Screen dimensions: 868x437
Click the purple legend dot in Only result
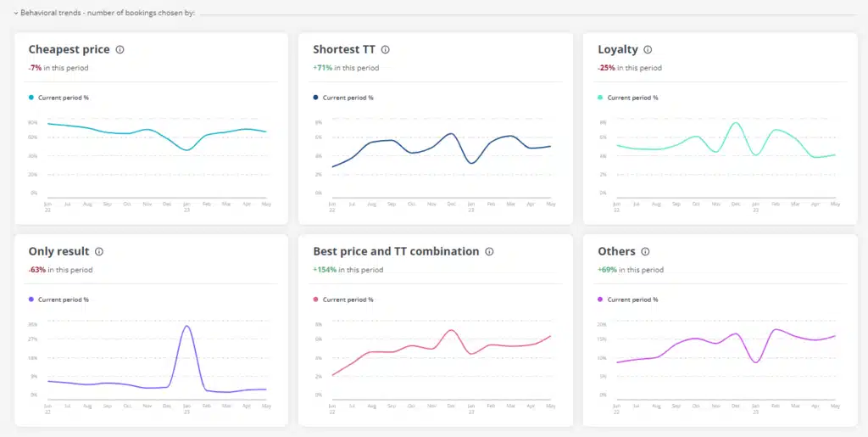click(x=31, y=300)
